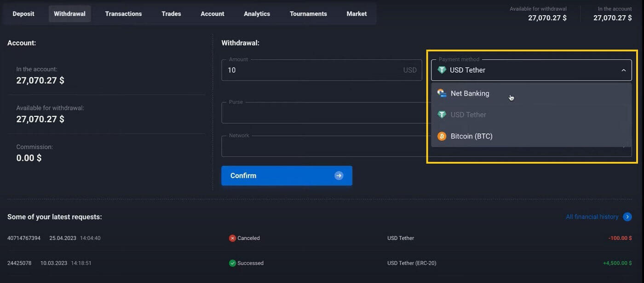Switch to the Deposit tab

click(23, 14)
